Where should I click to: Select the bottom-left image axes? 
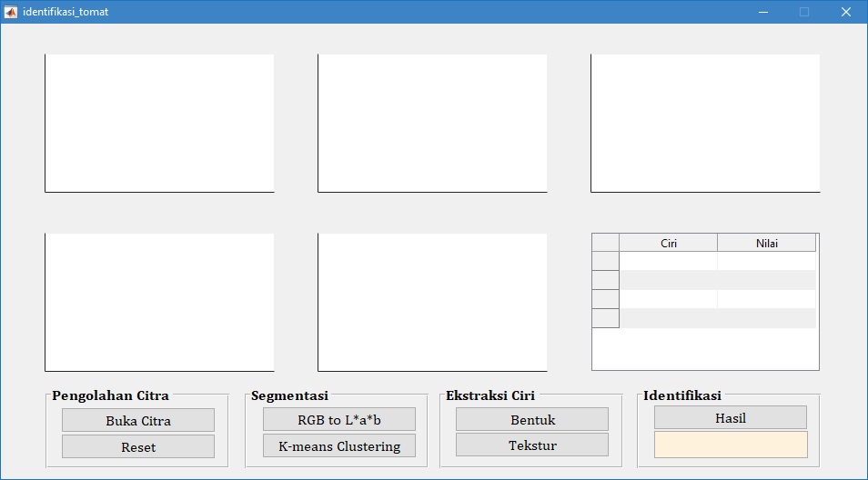[x=159, y=302]
